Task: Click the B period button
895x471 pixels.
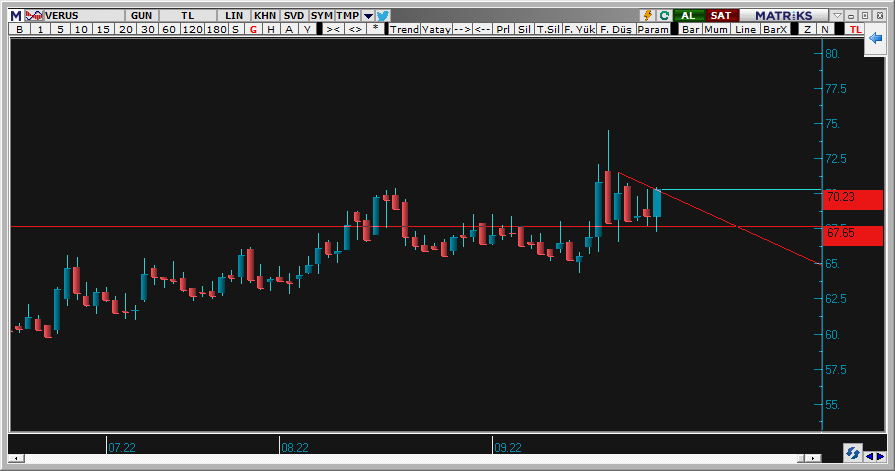Action: point(19,29)
